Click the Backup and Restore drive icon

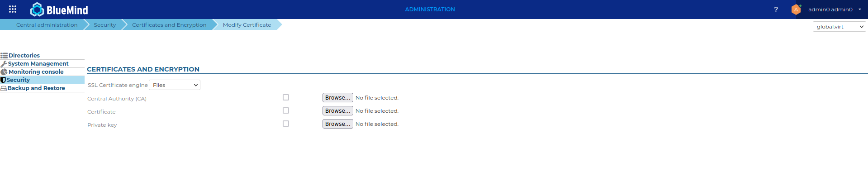tap(4, 88)
